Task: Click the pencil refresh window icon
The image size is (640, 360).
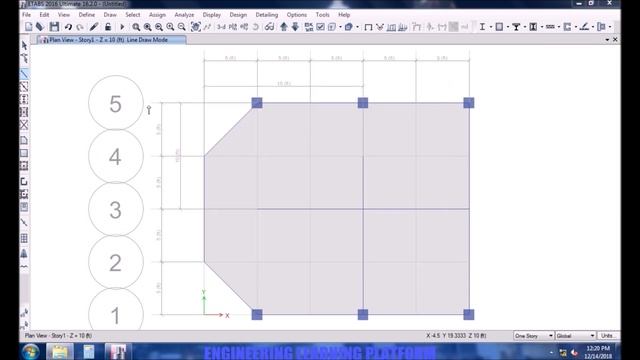Action: 94,27
